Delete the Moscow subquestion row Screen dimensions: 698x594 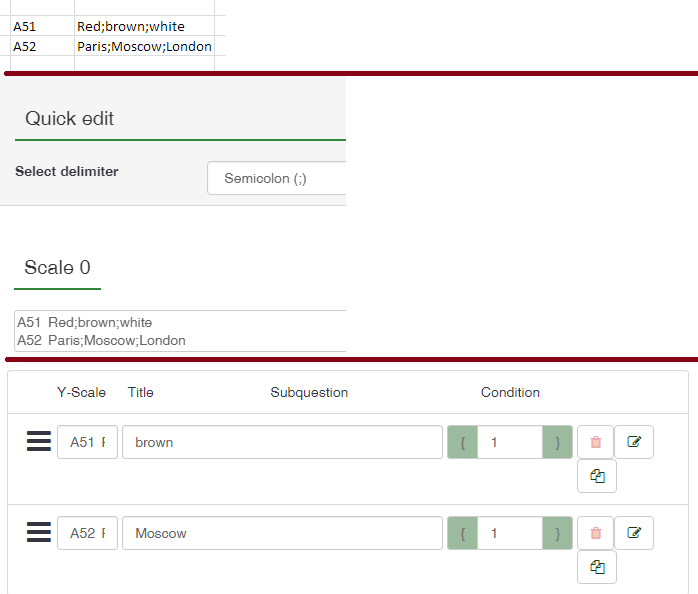click(x=596, y=533)
